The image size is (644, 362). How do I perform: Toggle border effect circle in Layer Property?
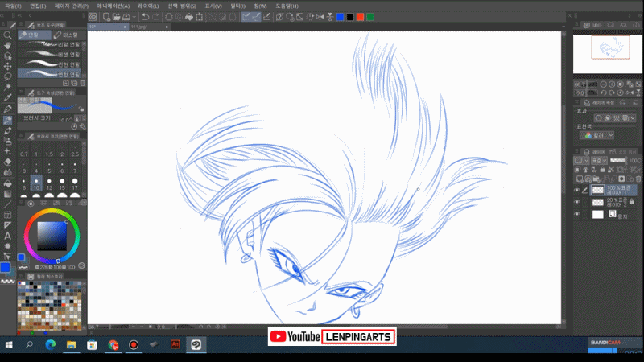click(598, 118)
